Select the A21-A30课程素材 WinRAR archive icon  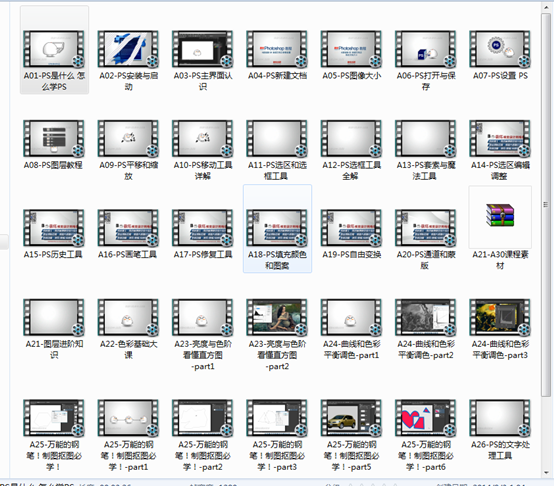[500, 215]
